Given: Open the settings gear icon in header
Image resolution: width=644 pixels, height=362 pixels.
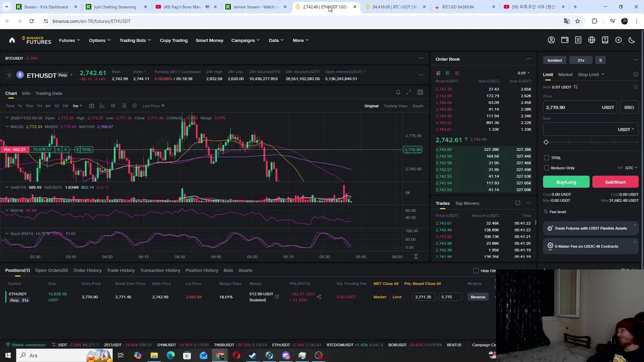Looking at the screenshot, I should [x=618, y=40].
